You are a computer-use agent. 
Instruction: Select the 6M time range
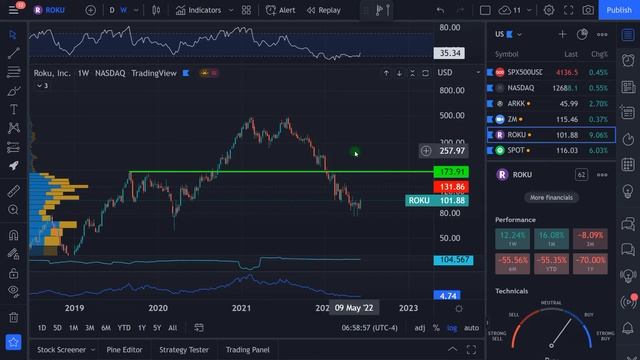point(106,328)
